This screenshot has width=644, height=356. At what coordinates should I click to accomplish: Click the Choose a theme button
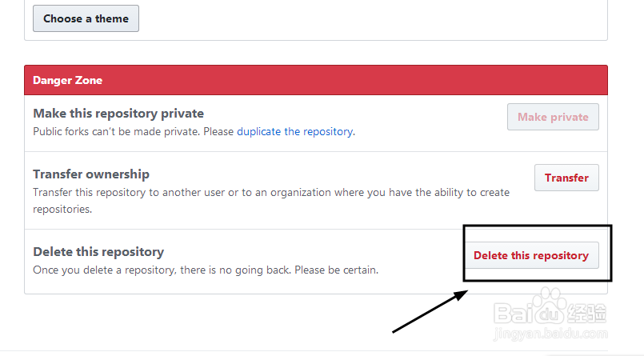tap(86, 18)
